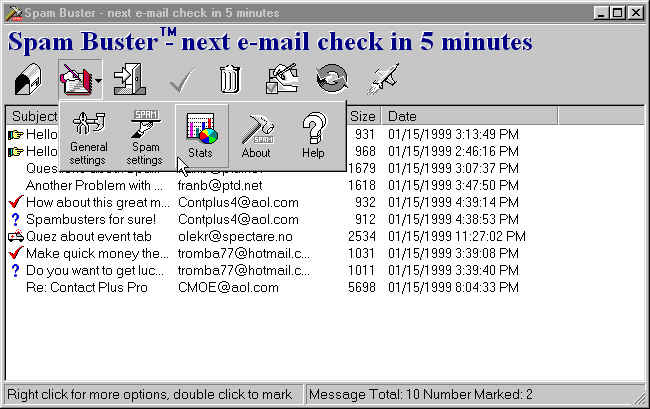The width and height of the screenshot is (650, 409).
Task: Sort the list by the Date column header
Action: pyautogui.click(x=470, y=116)
